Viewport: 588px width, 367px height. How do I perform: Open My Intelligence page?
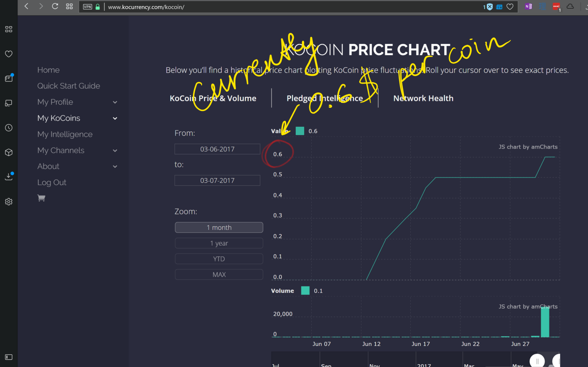click(65, 134)
